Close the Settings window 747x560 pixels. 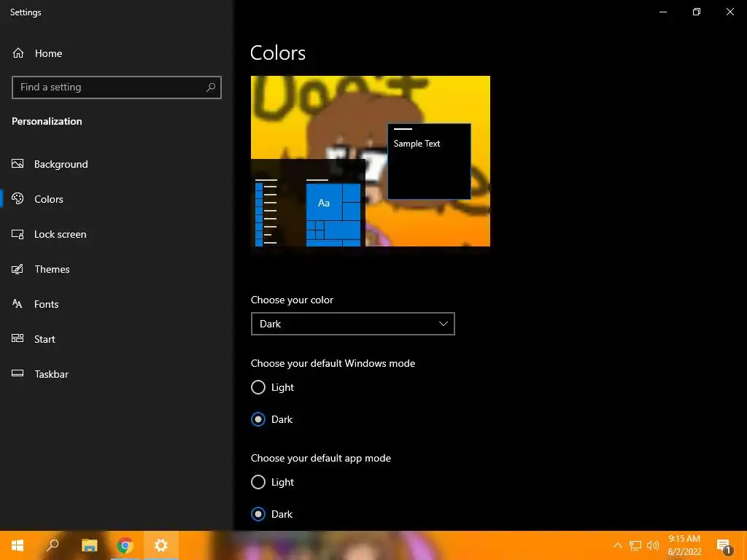[x=729, y=12]
